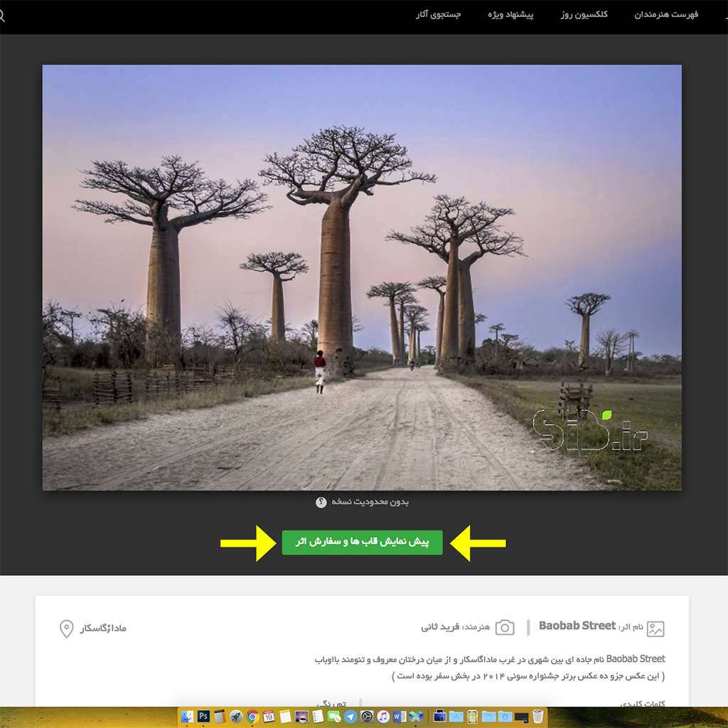Click the green frame preview and order button

362,542
